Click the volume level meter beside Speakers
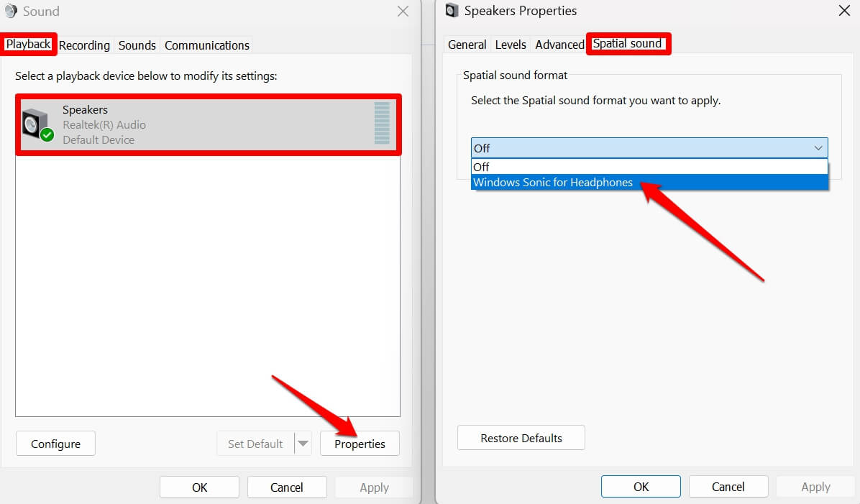860x504 pixels. click(x=384, y=124)
